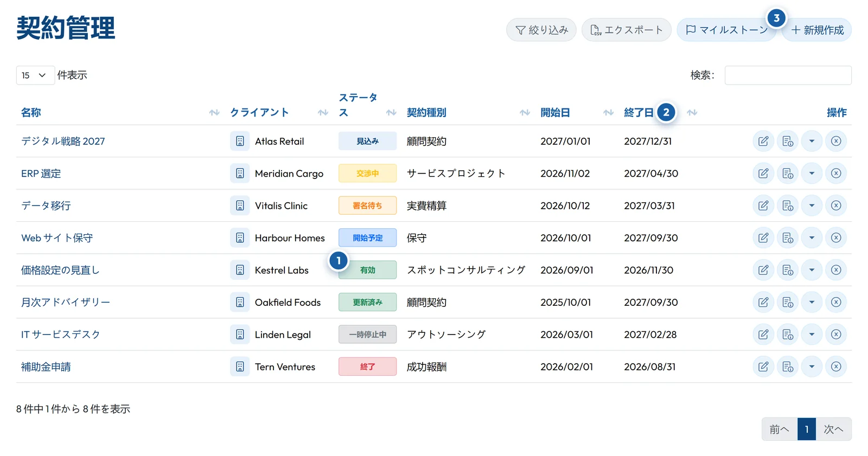Sort by 終了日 column arrows
This screenshot has width=868, height=456.
click(x=692, y=112)
